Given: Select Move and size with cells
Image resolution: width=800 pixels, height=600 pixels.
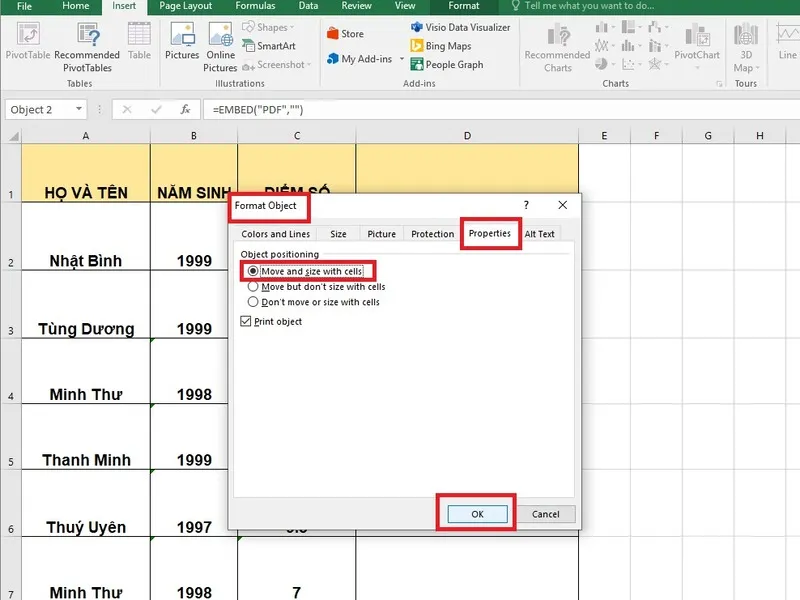Looking at the screenshot, I should point(305,271).
